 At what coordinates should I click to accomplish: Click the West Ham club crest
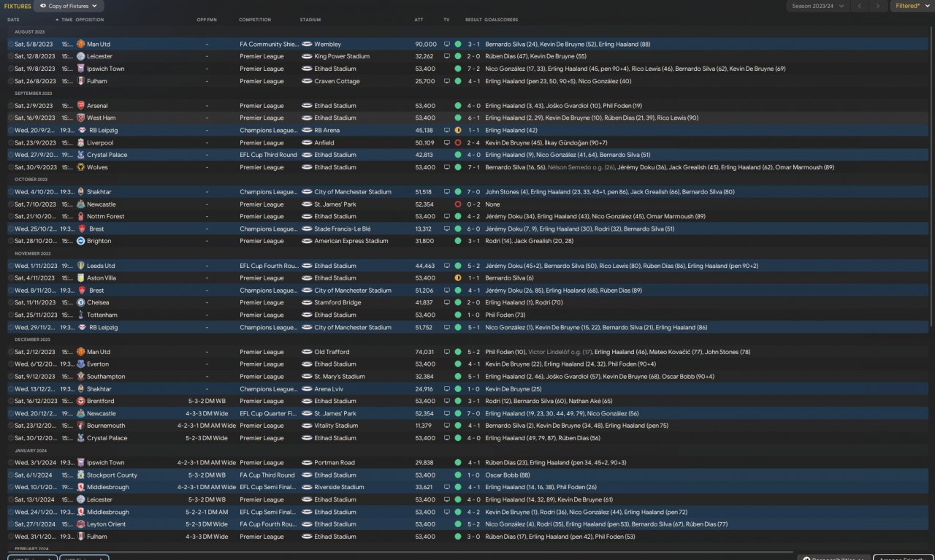(x=80, y=118)
